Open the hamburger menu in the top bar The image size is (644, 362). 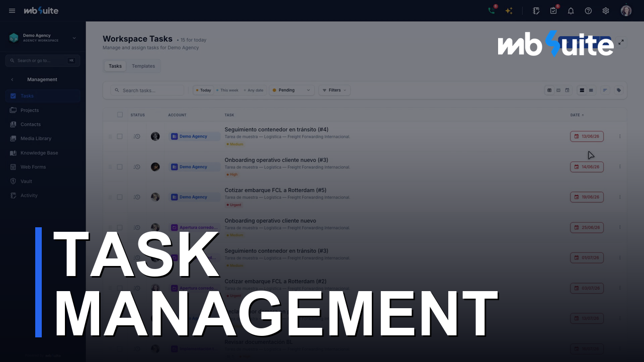click(12, 11)
